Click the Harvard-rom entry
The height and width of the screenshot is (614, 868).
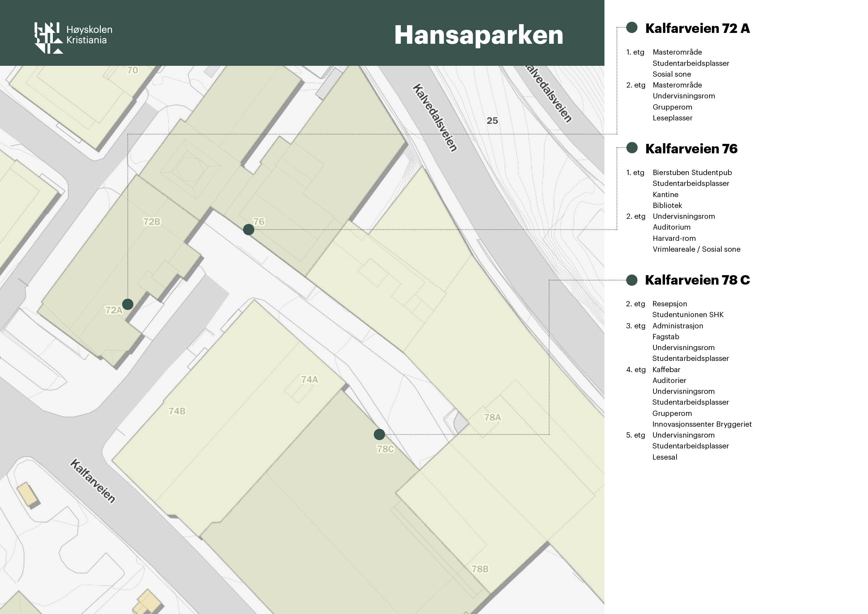point(674,239)
